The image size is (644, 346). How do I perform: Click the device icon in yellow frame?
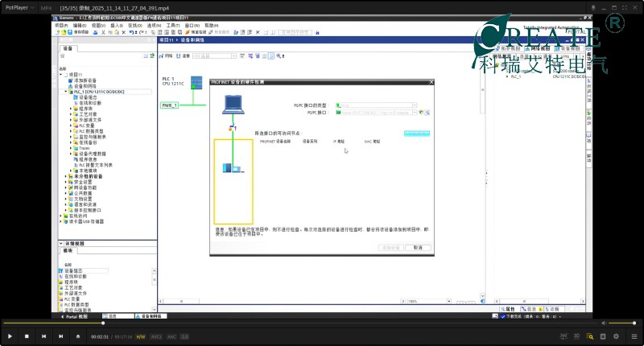pos(233,168)
